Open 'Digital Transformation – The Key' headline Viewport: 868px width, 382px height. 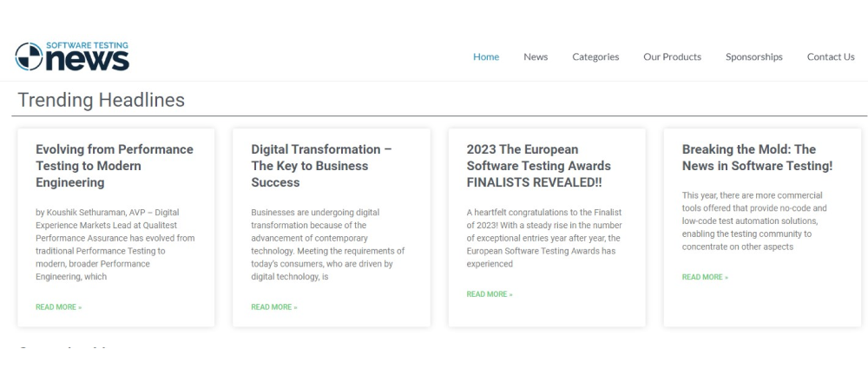coord(321,166)
